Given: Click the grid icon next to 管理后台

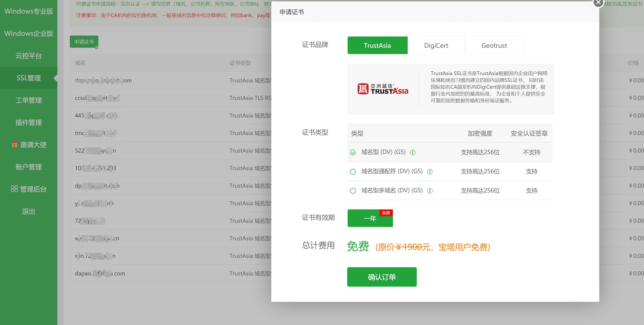Looking at the screenshot, I should tap(15, 189).
